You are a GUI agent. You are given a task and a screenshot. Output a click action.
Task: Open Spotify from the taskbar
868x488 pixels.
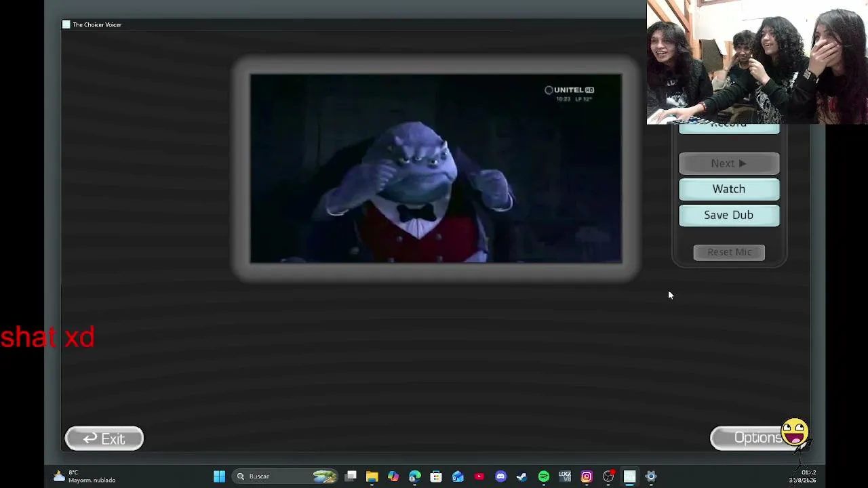544,476
